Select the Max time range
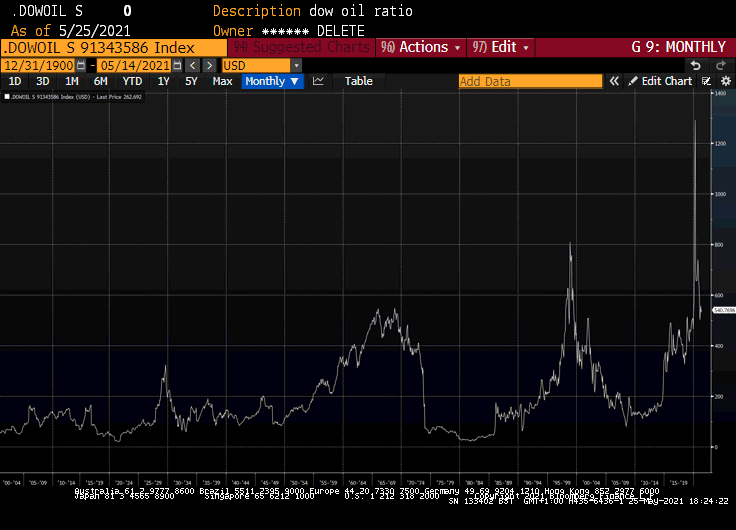This screenshot has width=736, height=530. coord(223,81)
